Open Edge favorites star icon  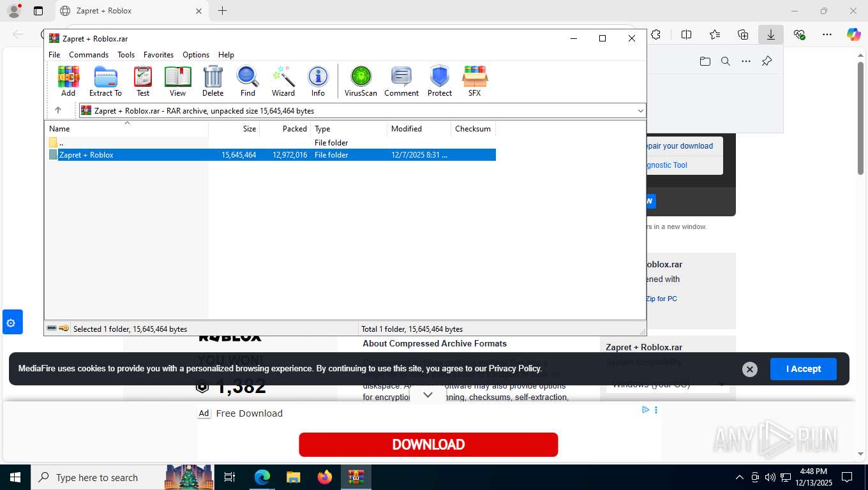point(714,34)
